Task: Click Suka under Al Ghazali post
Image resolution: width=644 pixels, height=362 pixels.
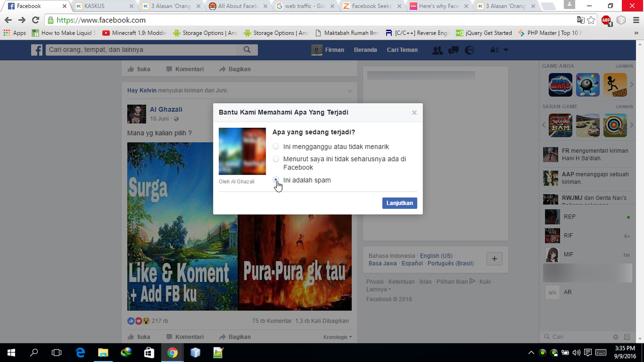Action: pyautogui.click(x=139, y=337)
